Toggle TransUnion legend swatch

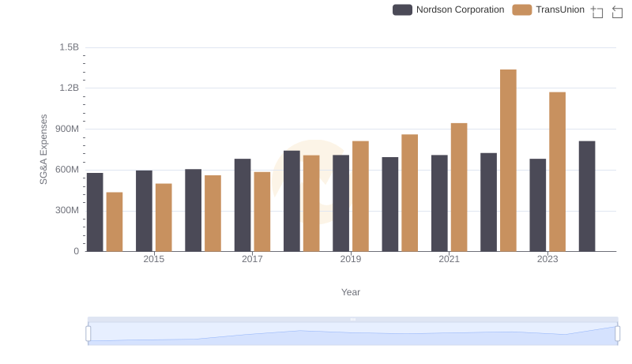tap(522, 9)
